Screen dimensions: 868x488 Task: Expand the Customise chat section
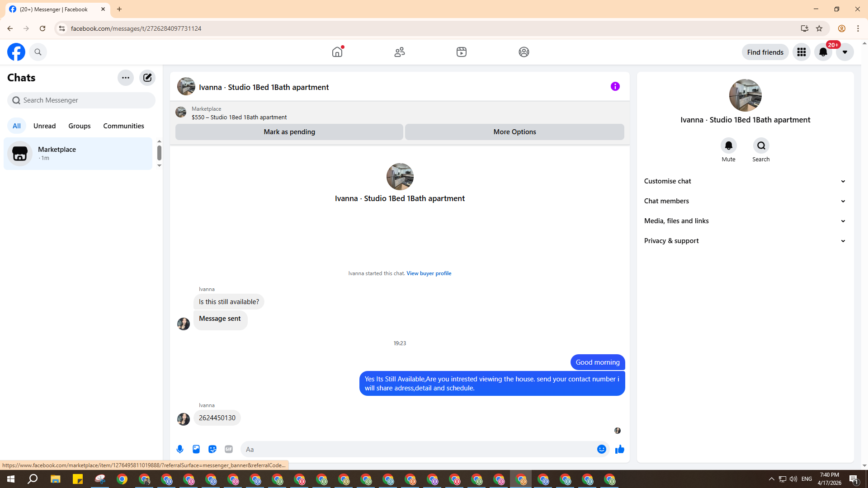[x=745, y=181]
